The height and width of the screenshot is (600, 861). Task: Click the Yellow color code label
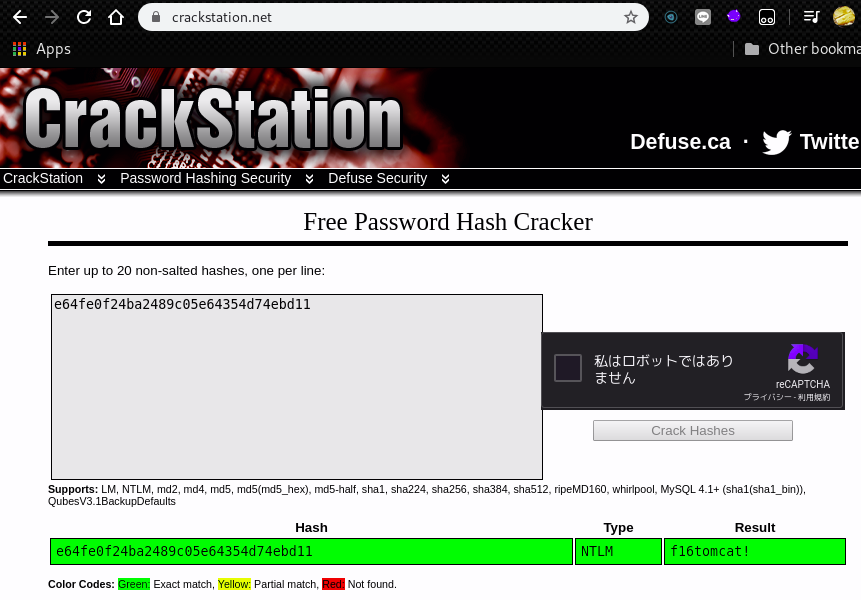[x=234, y=584]
